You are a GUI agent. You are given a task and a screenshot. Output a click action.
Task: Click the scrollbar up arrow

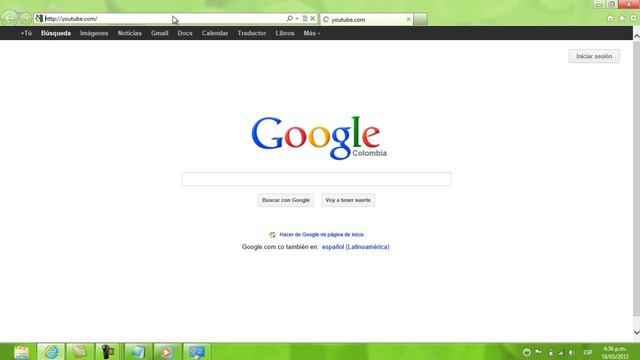636,36
